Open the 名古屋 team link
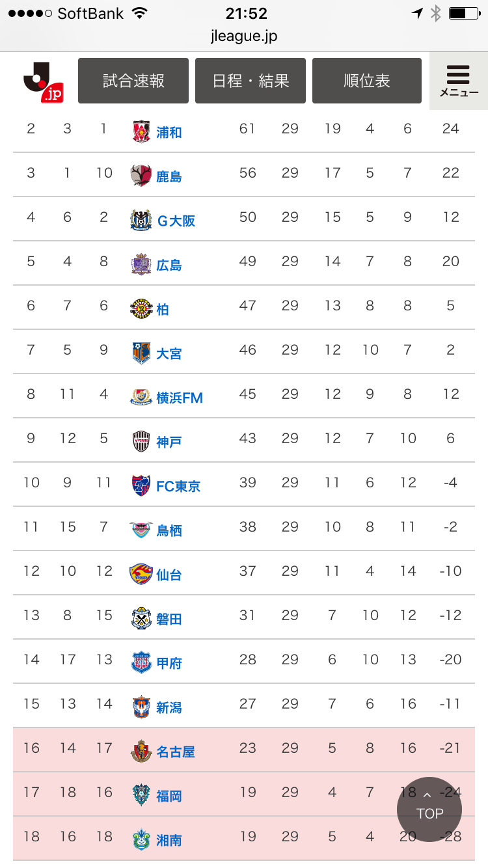Screen dimensions: 488x868 coord(176,752)
